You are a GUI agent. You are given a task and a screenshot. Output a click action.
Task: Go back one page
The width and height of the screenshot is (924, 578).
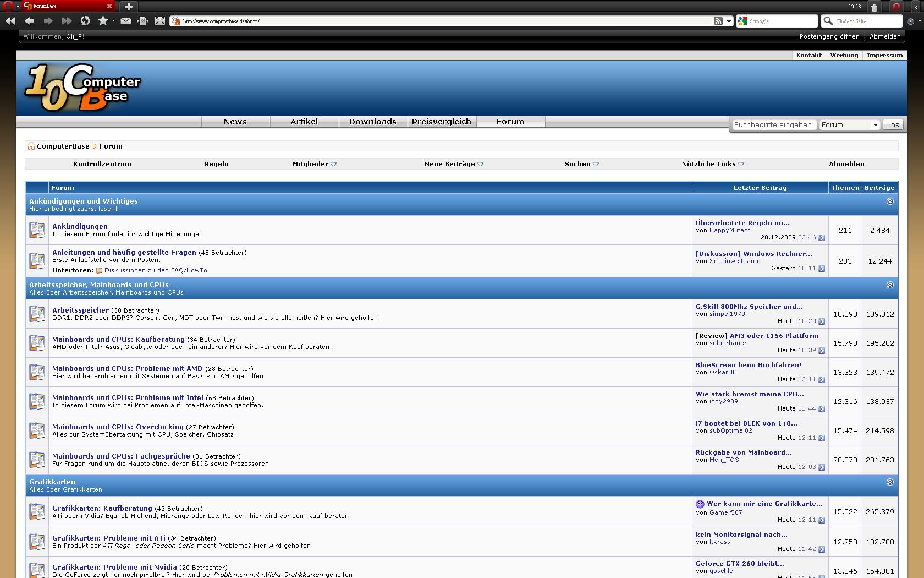tap(29, 21)
